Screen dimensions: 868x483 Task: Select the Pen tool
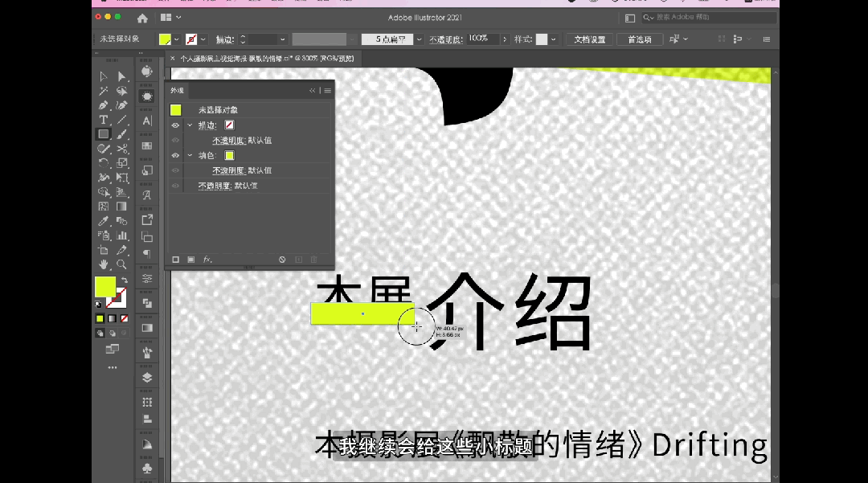click(104, 105)
